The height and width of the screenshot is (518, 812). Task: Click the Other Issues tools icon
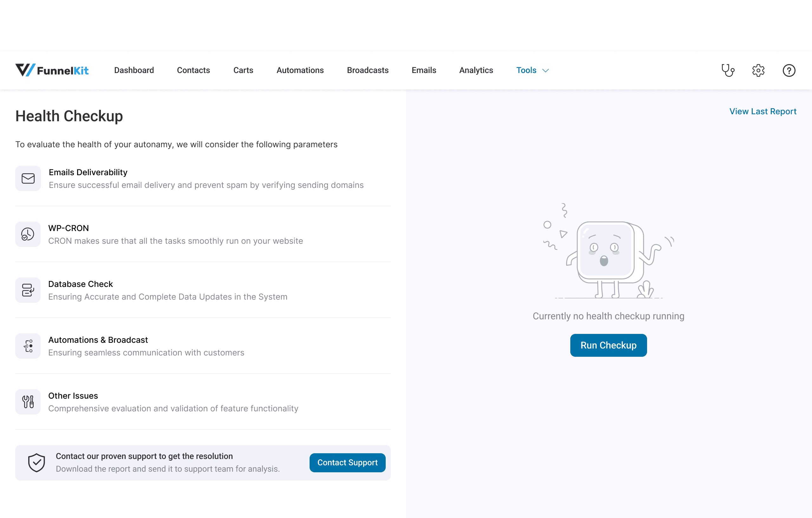(28, 402)
